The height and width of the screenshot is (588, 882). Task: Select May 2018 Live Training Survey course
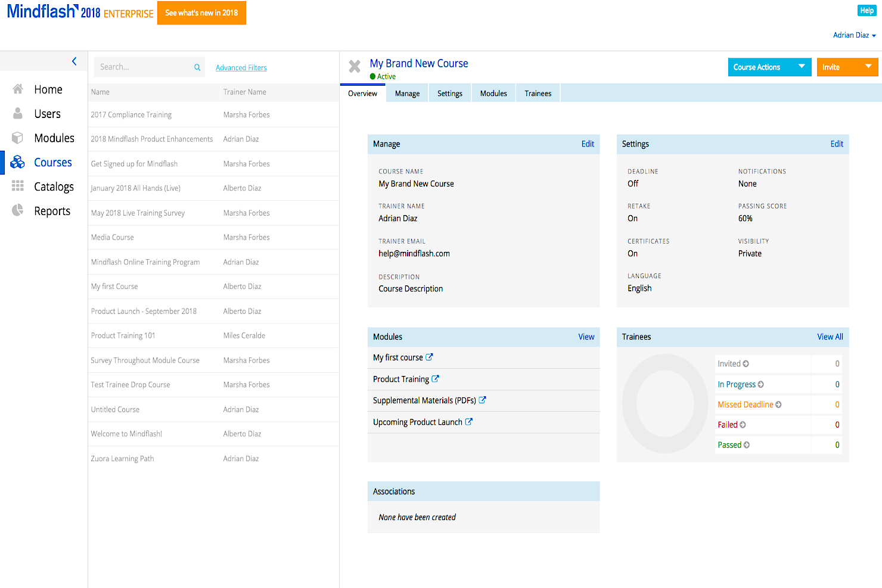214,213
